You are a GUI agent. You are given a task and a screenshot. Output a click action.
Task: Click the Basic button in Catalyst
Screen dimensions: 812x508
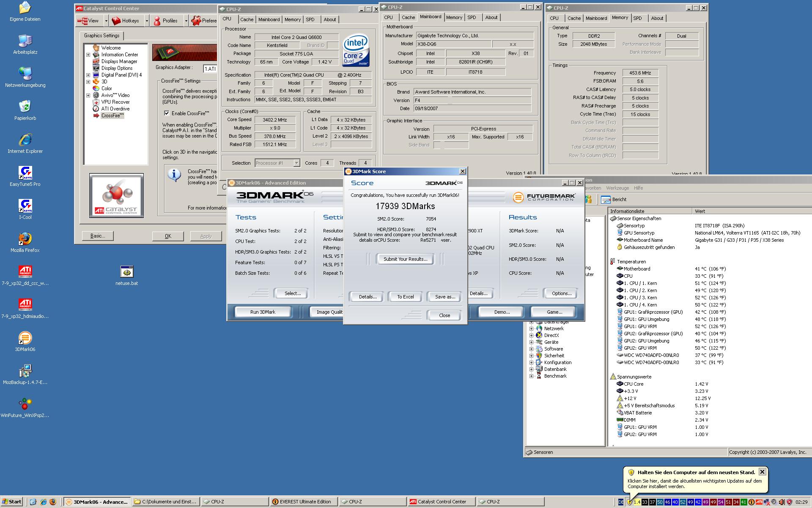tap(98, 236)
